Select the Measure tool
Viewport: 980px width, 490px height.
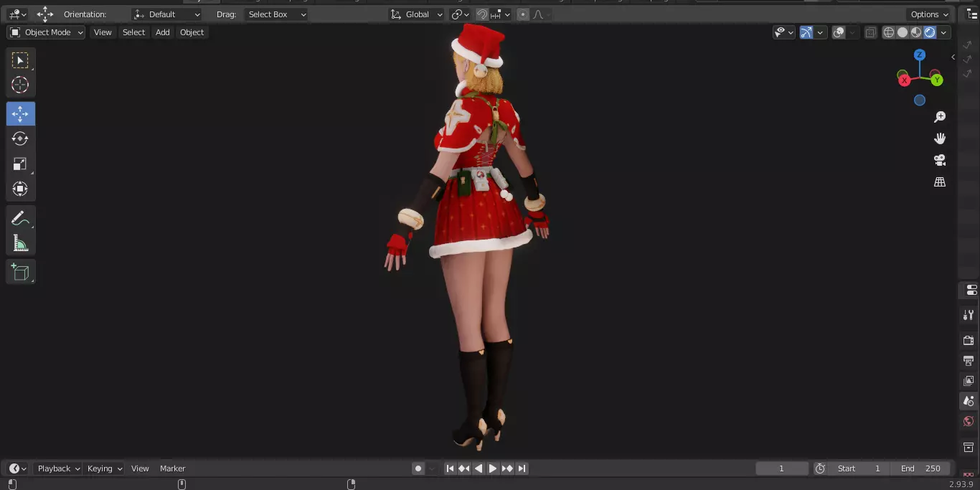click(20, 243)
